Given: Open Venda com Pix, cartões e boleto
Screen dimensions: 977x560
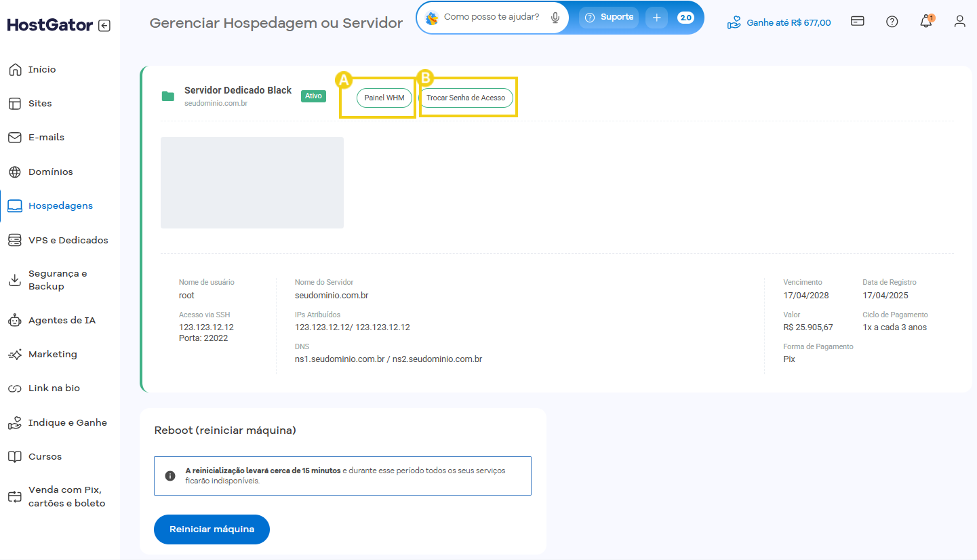Looking at the screenshot, I should [x=67, y=496].
